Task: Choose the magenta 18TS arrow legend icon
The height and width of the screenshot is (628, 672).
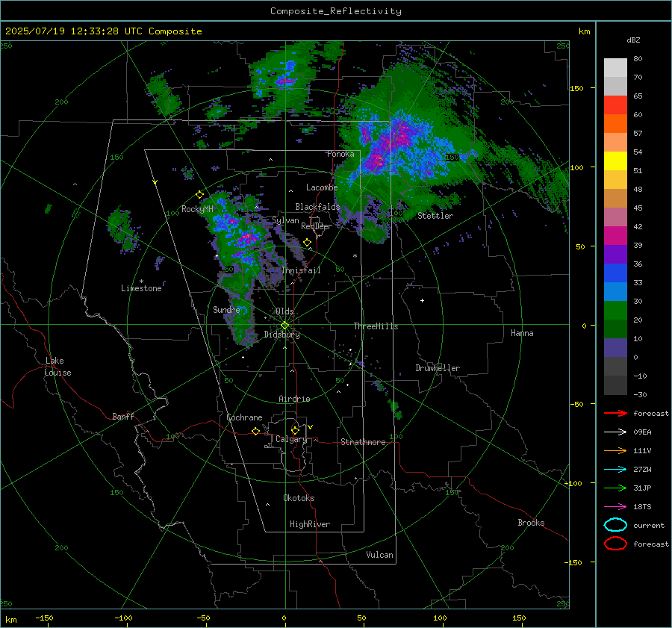Action: [x=615, y=507]
